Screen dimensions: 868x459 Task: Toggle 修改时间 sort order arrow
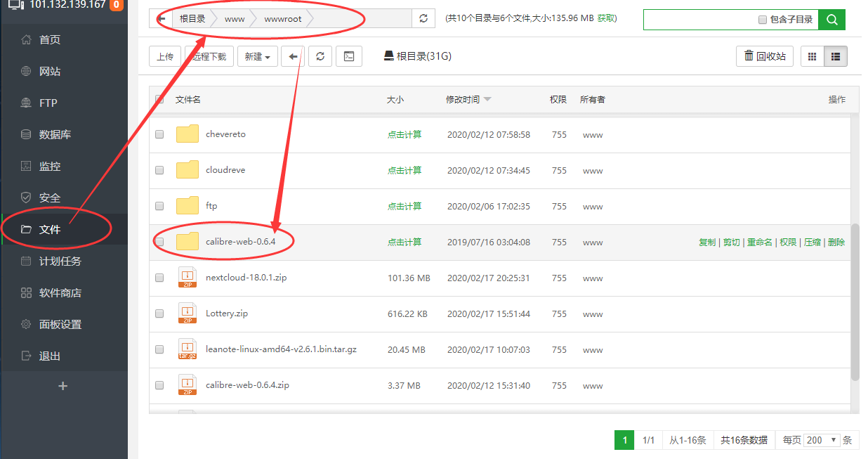[487, 99]
